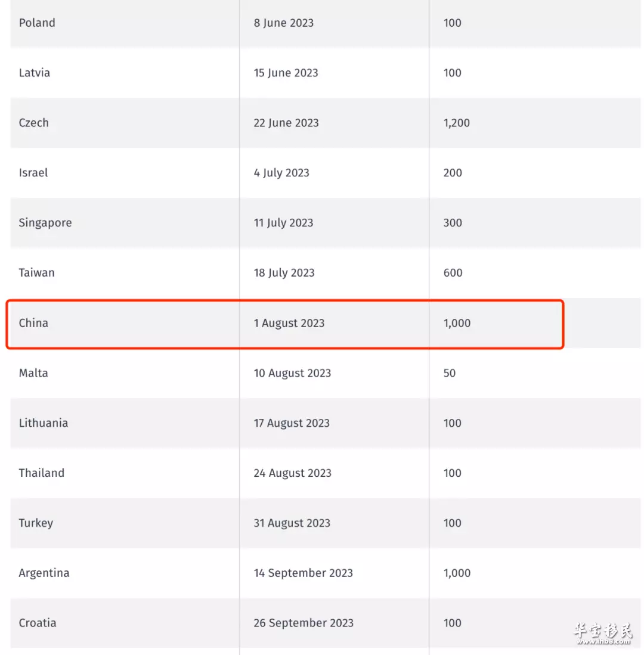Select the Turkey table row
This screenshot has width=644, height=655.
[325, 523]
